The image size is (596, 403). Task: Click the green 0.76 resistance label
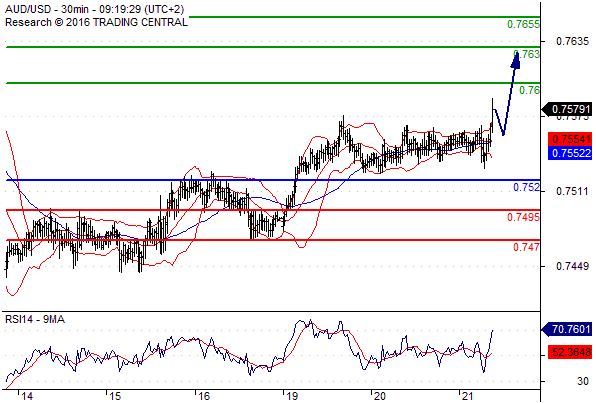(x=529, y=90)
